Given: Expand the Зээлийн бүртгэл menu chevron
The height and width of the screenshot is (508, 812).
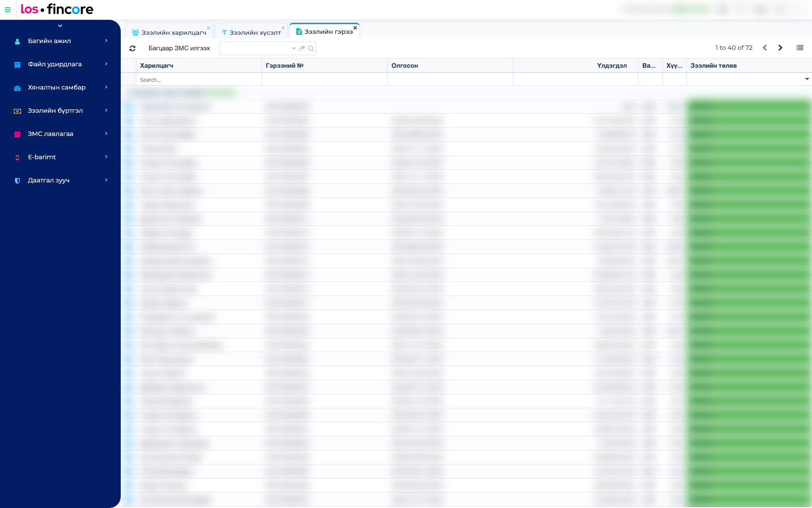Looking at the screenshot, I should pos(106,110).
